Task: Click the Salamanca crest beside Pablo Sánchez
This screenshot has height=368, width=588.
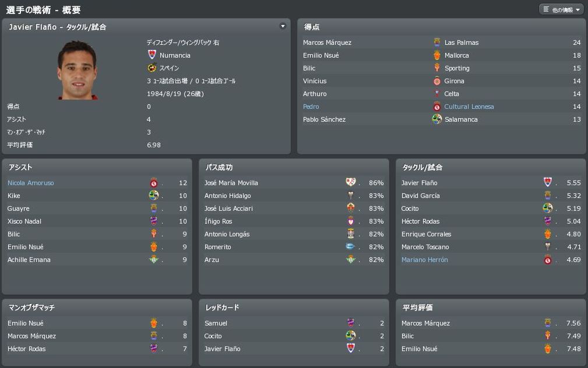Action: click(437, 119)
